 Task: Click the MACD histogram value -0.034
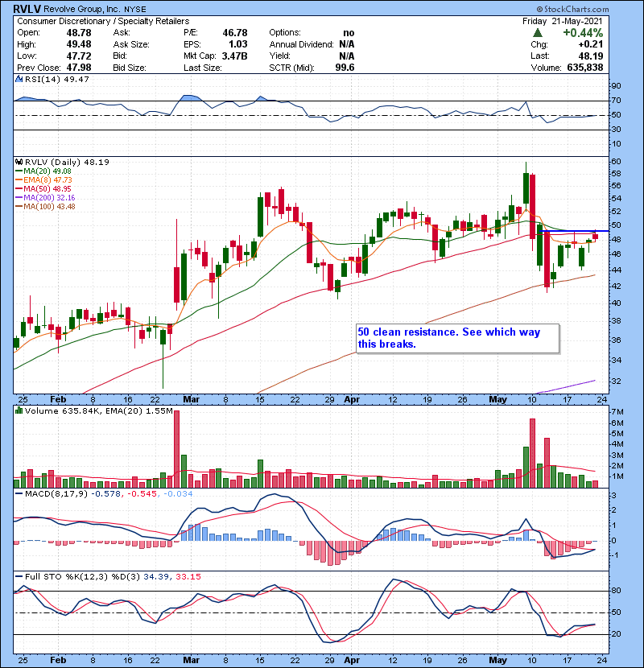coord(178,494)
